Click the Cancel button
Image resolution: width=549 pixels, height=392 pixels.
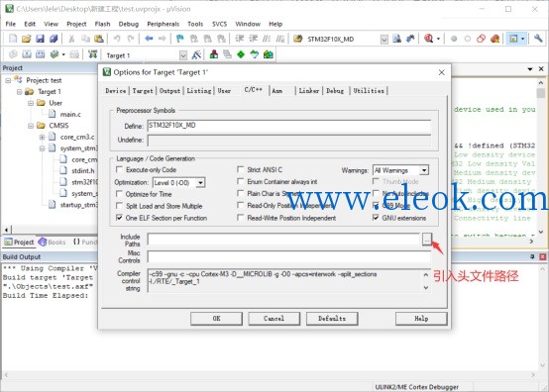[274, 319]
